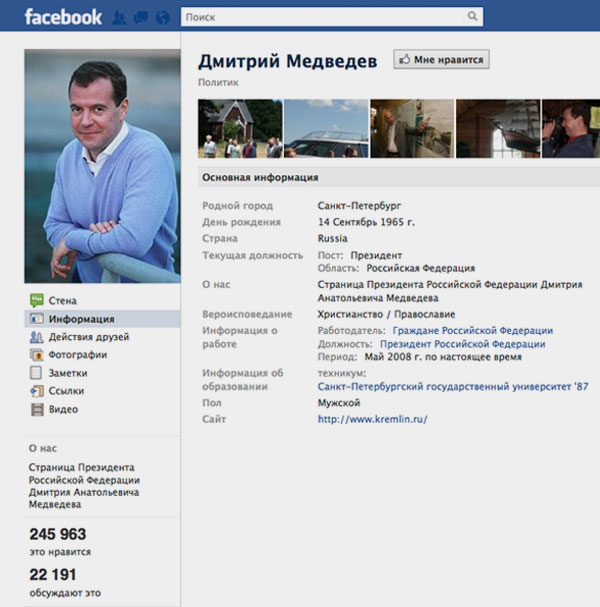The image size is (600, 607).
Task: Click the Политик category text
Action: (218, 82)
